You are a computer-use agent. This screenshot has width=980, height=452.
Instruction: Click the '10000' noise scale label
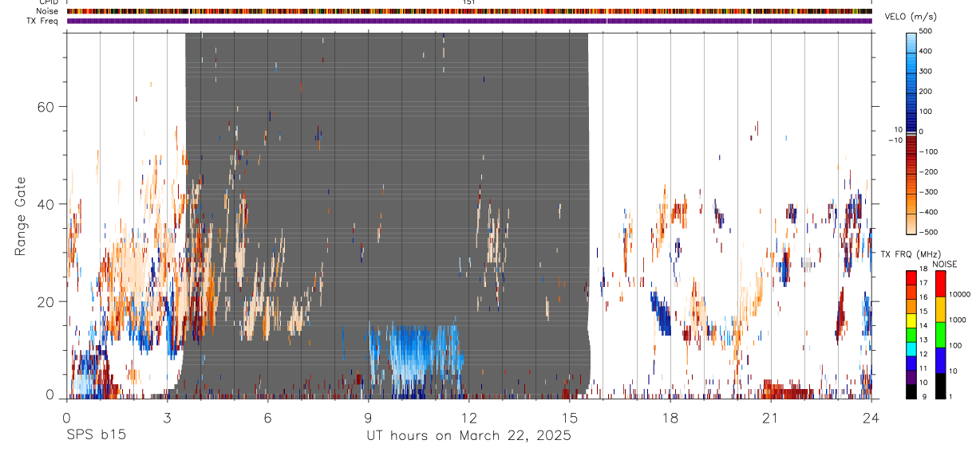(959, 294)
